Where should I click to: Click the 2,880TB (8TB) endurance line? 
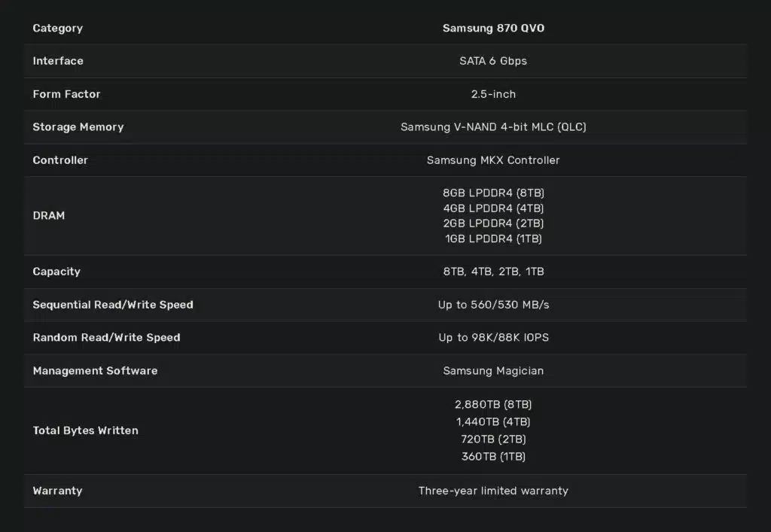493,404
